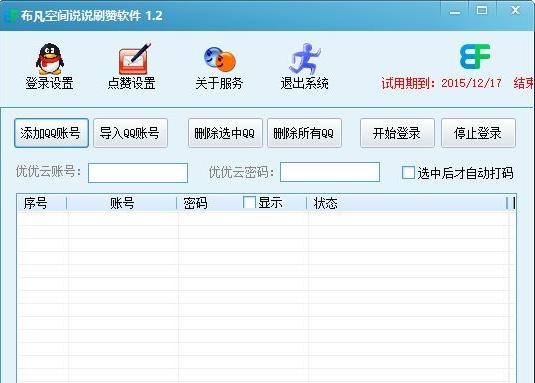The width and height of the screenshot is (535, 383).
Task: Click 导入QQ账号 button
Action: click(x=130, y=133)
